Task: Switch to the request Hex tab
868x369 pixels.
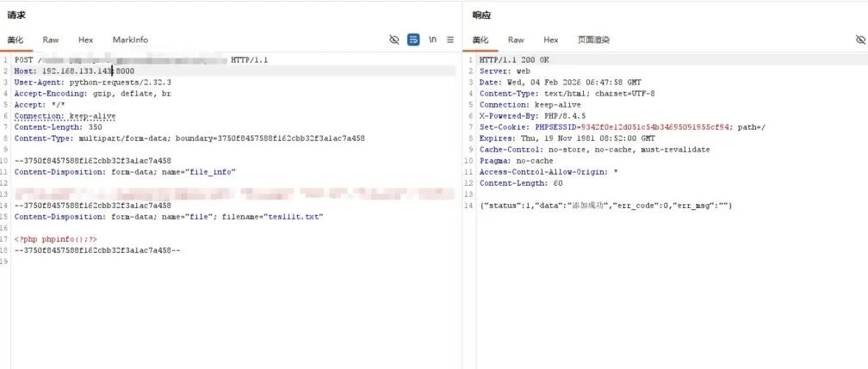Action: pos(86,40)
